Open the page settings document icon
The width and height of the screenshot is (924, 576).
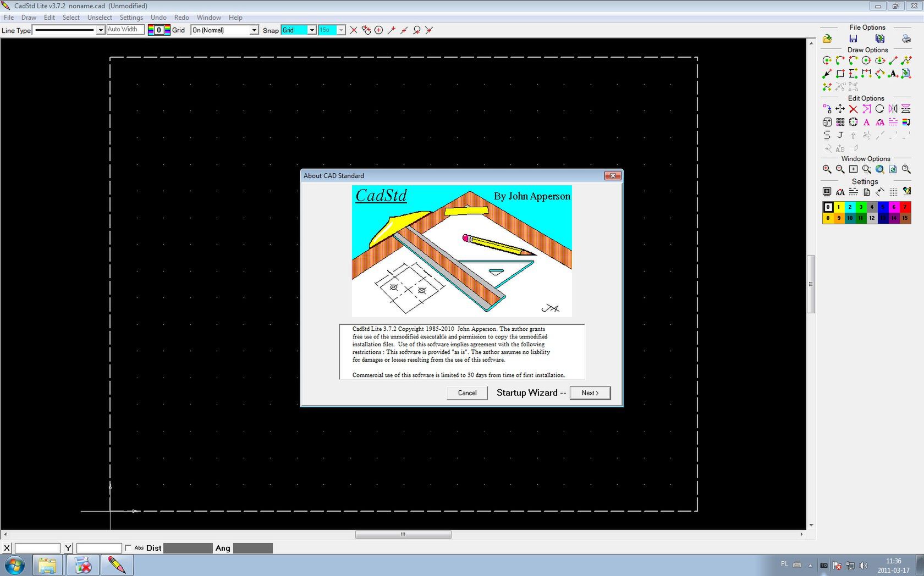pyautogui.click(x=866, y=192)
